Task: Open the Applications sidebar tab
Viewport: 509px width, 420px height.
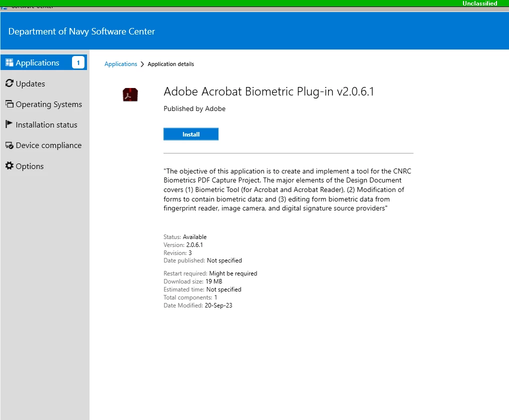Action: point(44,62)
